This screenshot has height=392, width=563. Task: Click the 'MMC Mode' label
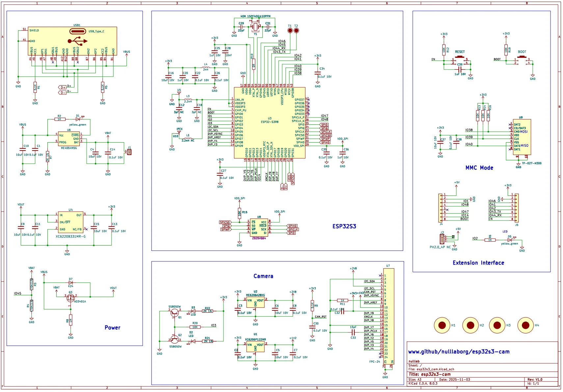click(x=479, y=168)
